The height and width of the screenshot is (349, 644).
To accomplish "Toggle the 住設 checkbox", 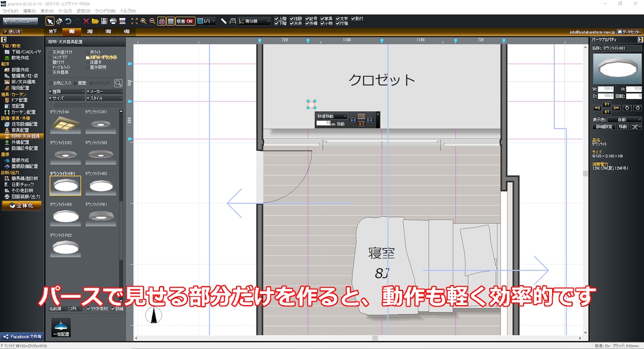I will (292, 19).
